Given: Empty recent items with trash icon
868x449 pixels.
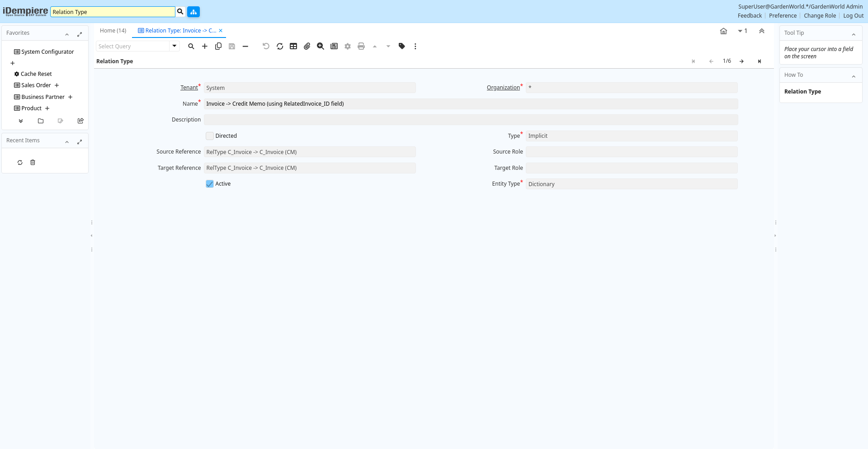Looking at the screenshot, I should coord(33,163).
